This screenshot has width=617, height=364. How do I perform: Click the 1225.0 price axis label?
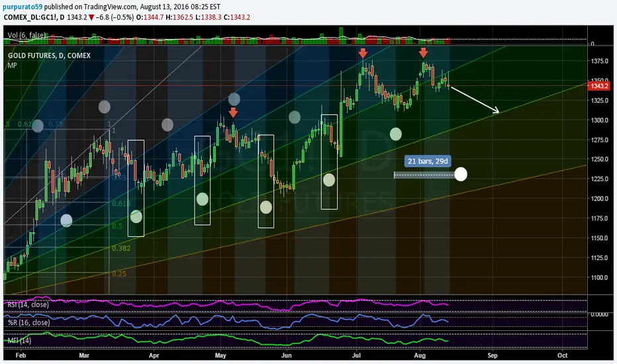pos(599,179)
